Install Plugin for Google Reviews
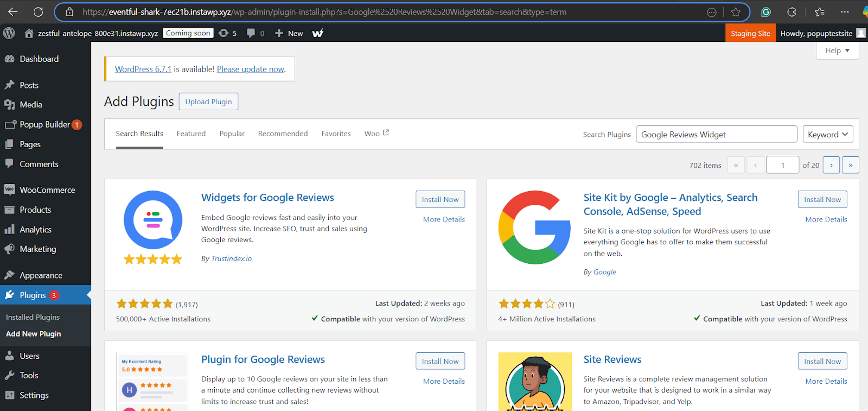This screenshot has width=868, height=411. (440, 361)
